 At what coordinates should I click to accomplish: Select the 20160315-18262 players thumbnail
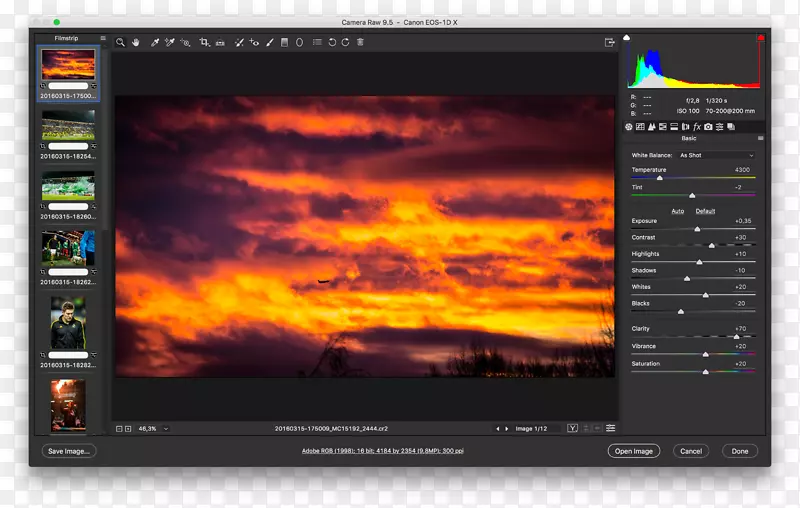[x=68, y=248]
